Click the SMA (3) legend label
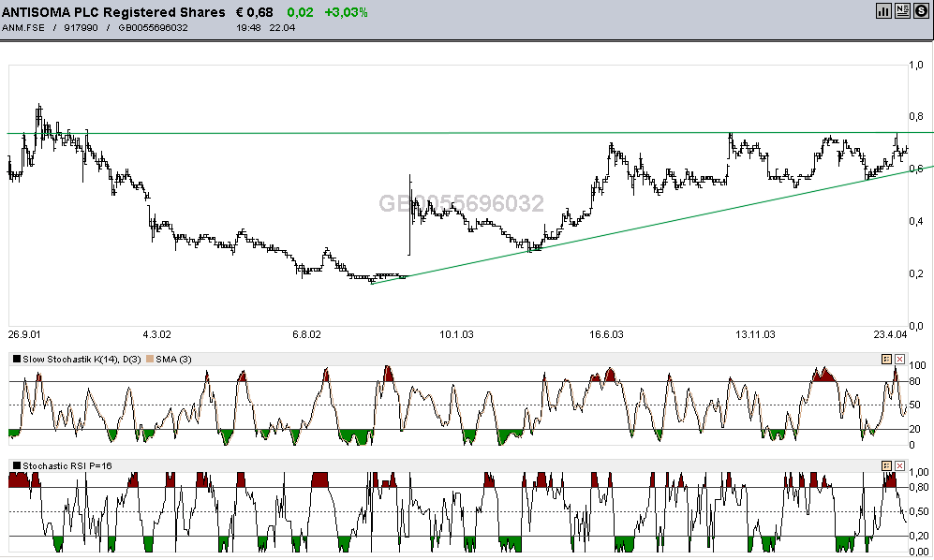 [173, 359]
